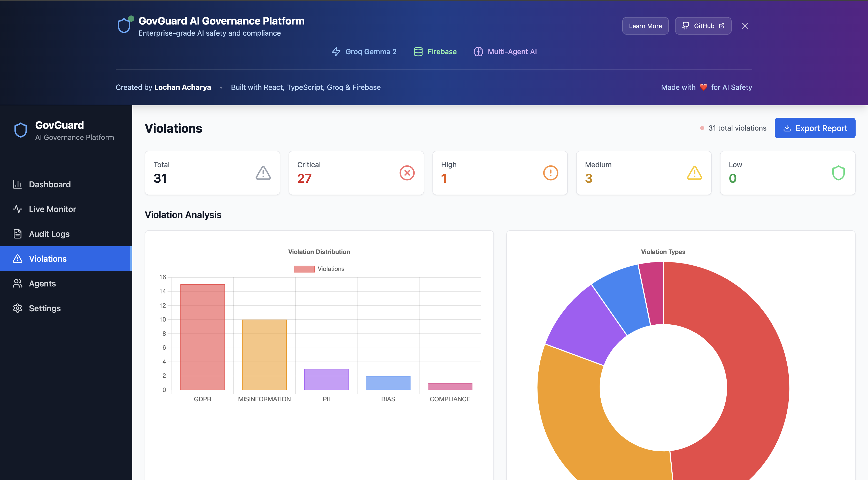Image resolution: width=868 pixels, height=480 pixels.
Task: Dismiss the banner with the X
Action: click(x=745, y=26)
